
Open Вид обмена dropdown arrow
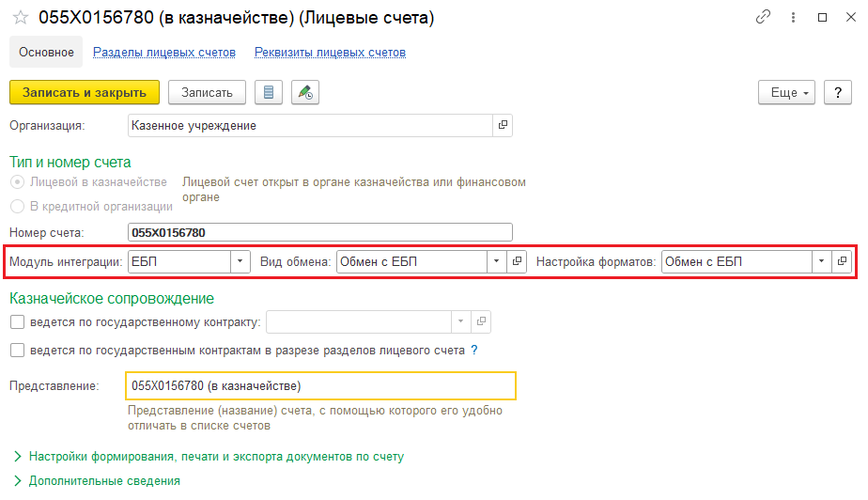(496, 261)
